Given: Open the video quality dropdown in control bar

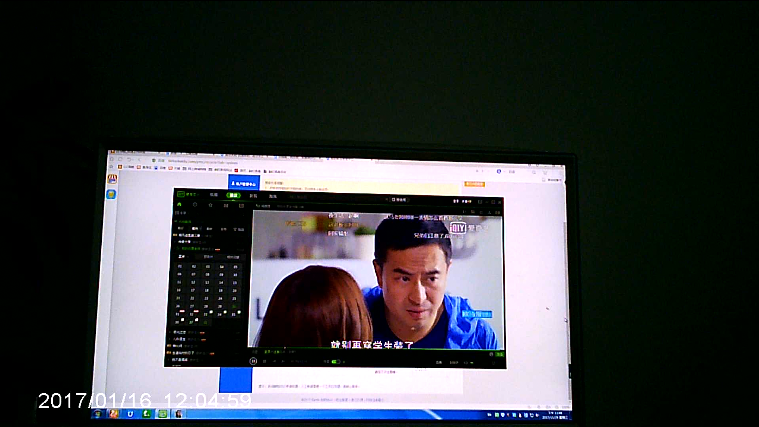Looking at the screenshot, I should [456, 361].
